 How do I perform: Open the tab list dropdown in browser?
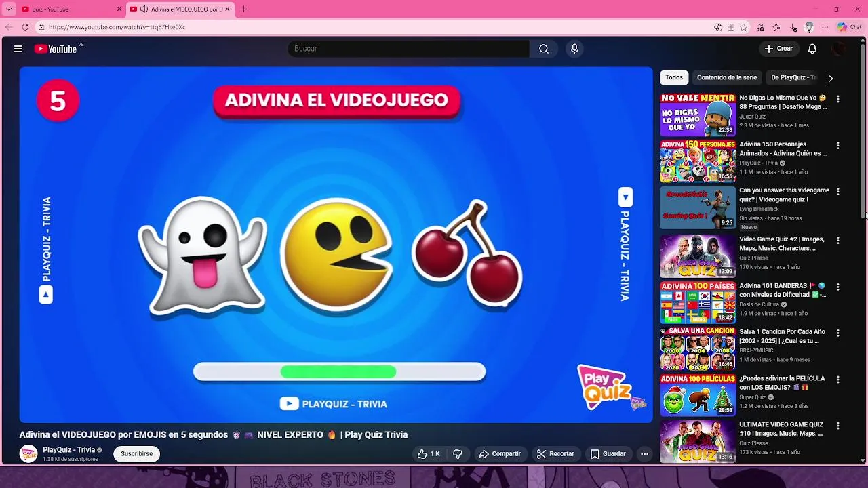[9, 9]
